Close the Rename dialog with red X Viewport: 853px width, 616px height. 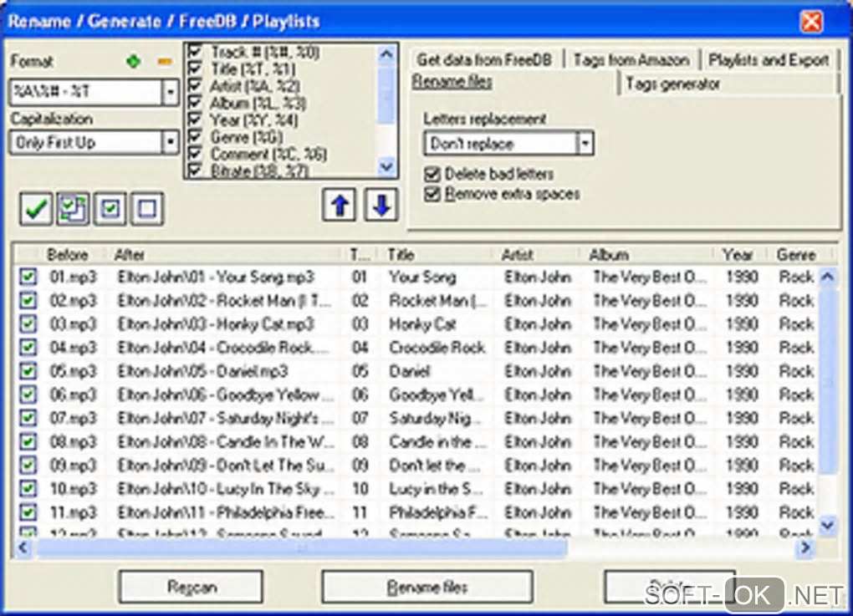coord(812,22)
